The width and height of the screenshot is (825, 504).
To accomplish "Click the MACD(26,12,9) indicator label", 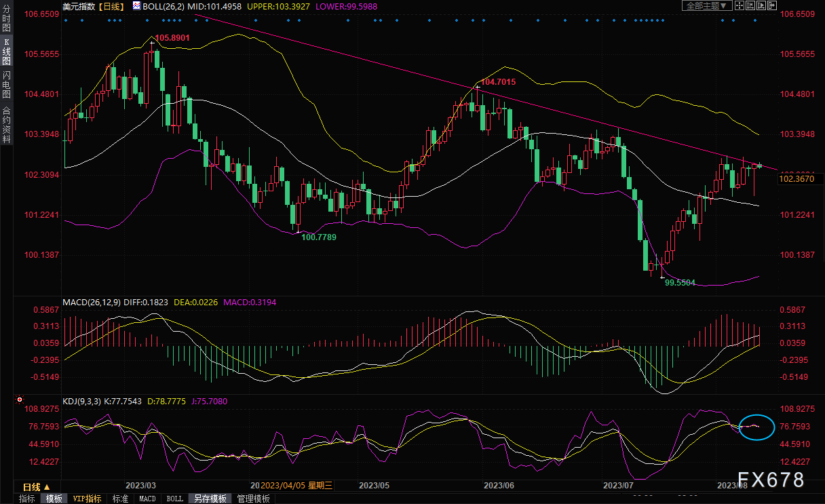I will click(92, 302).
